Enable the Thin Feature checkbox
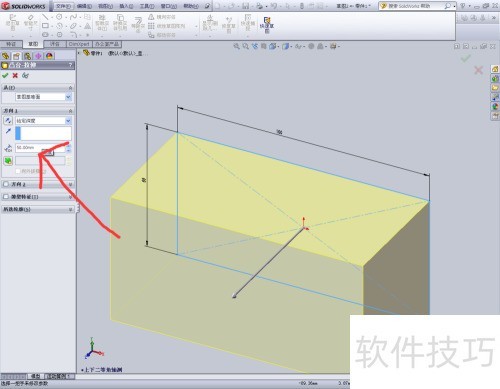Viewport: 500px width, 389px height. pos(6,197)
